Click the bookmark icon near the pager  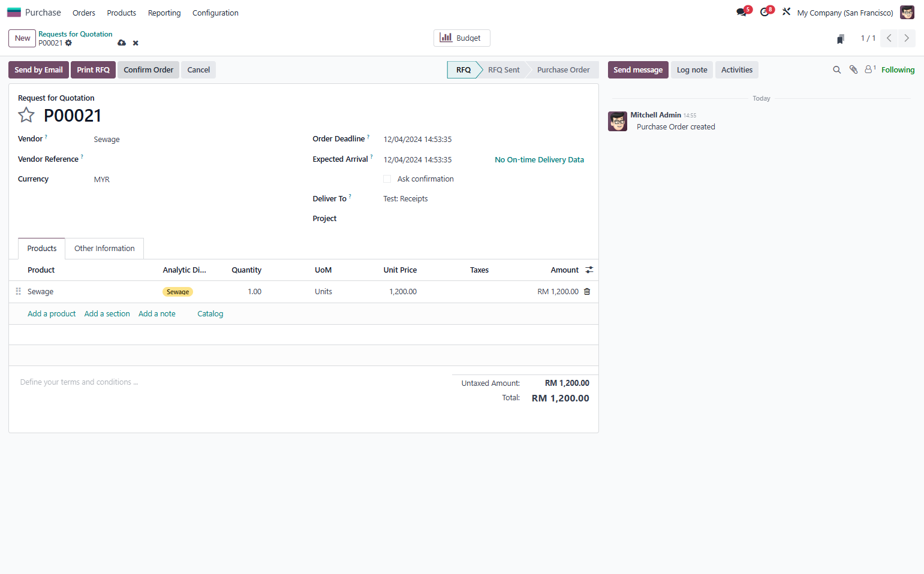pyautogui.click(x=841, y=39)
